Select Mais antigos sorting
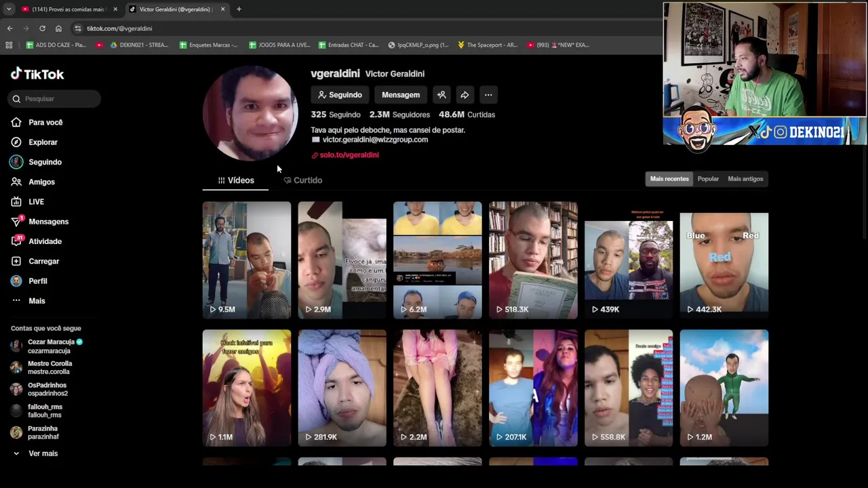This screenshot has height=488, width=868. tap(745, 179)
